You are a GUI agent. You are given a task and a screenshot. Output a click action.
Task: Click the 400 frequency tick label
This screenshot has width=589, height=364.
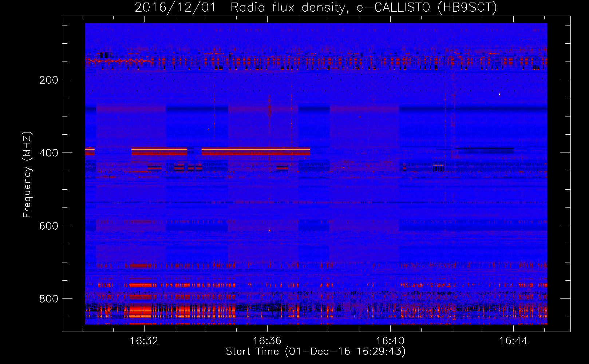click(x=49, y=153)
